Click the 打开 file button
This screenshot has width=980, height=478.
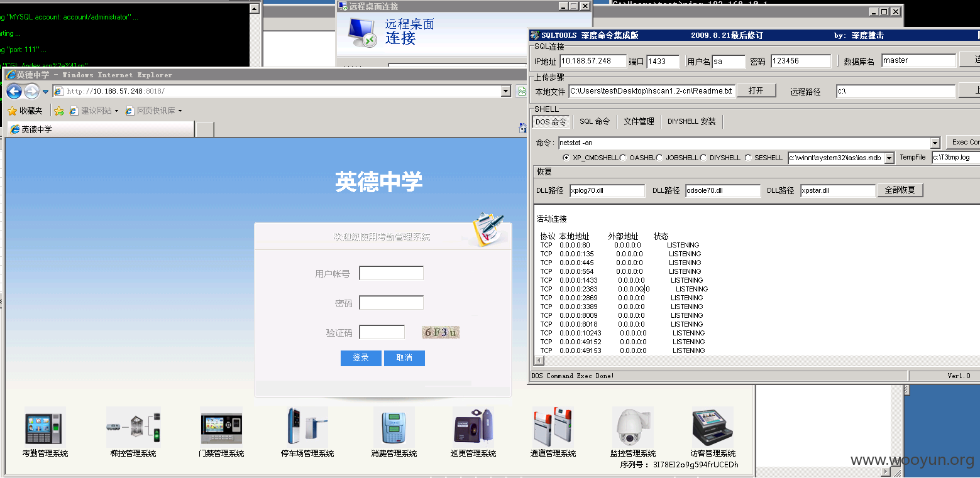click(x=756, y=91)
